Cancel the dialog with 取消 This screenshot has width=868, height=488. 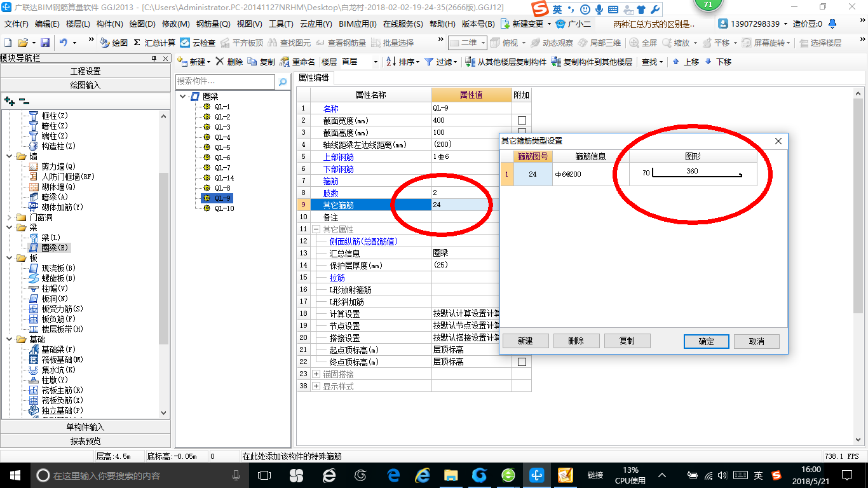pyautogui.click(x=757, y=341)
